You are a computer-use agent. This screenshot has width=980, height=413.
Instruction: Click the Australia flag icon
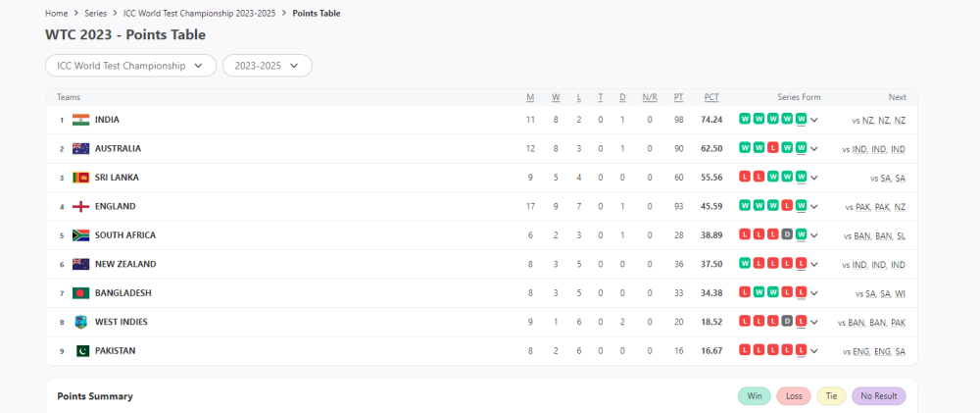80,148
